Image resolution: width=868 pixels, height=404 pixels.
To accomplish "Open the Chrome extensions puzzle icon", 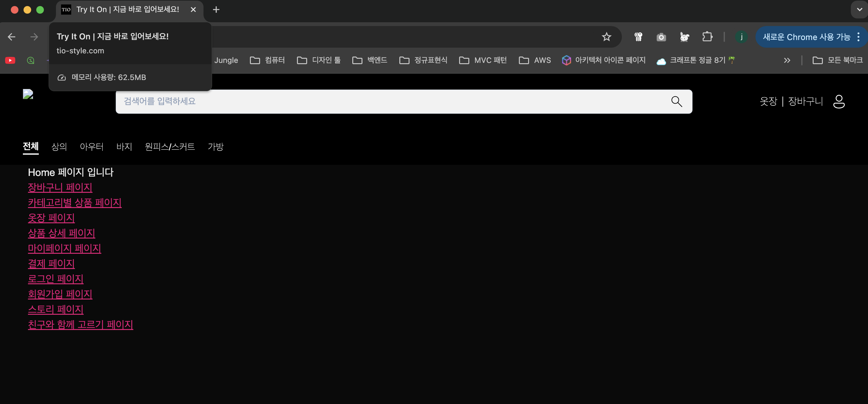I will pos(707,37).
